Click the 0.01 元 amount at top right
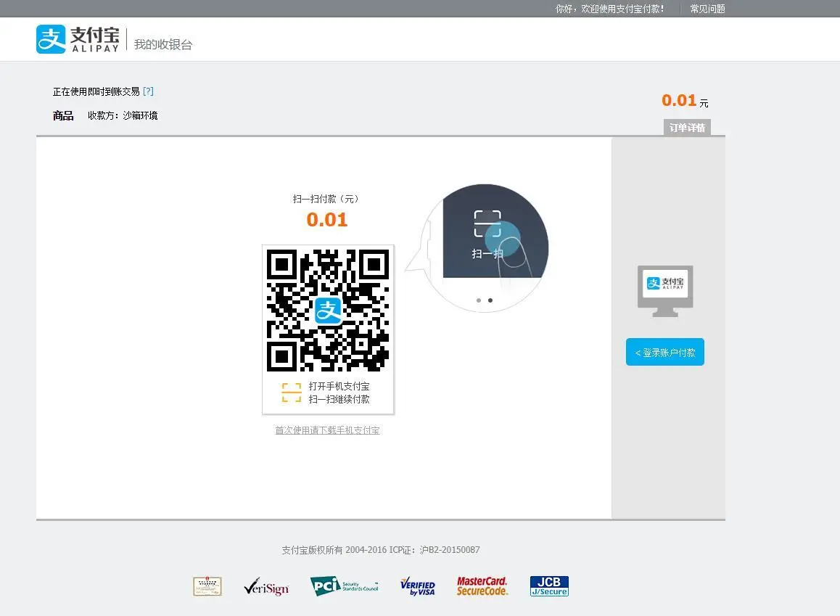840x616 pixels. (685, 101)
